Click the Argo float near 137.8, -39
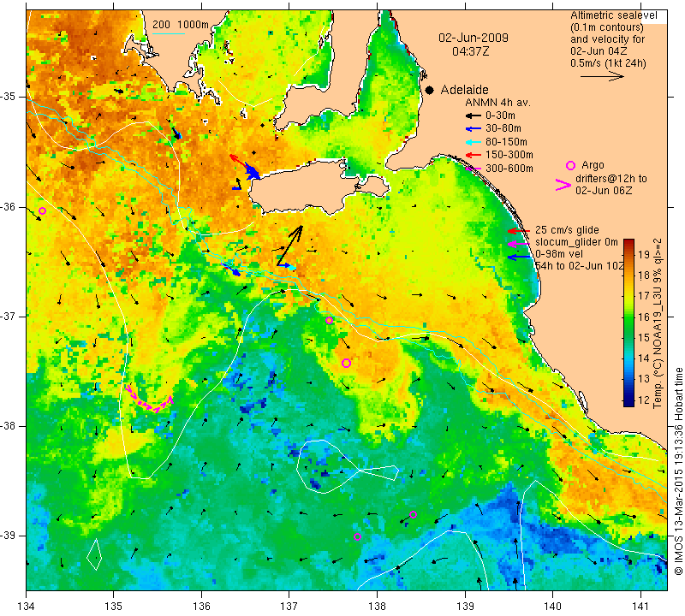 coord(357,537)
